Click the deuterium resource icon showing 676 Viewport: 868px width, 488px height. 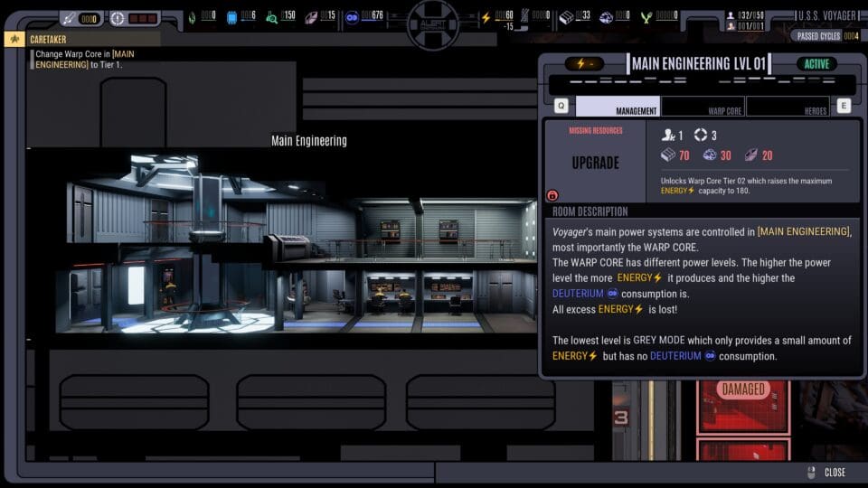[351, 16]
